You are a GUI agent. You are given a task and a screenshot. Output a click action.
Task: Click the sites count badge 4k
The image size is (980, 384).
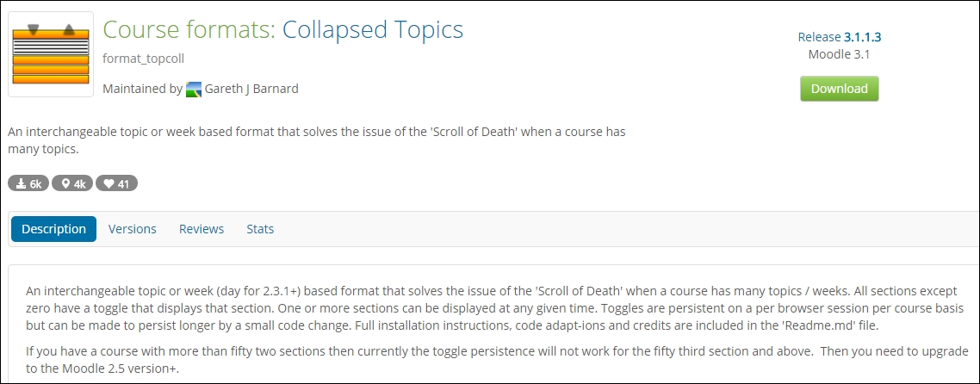pyautogui.click(x=71, y=183)
